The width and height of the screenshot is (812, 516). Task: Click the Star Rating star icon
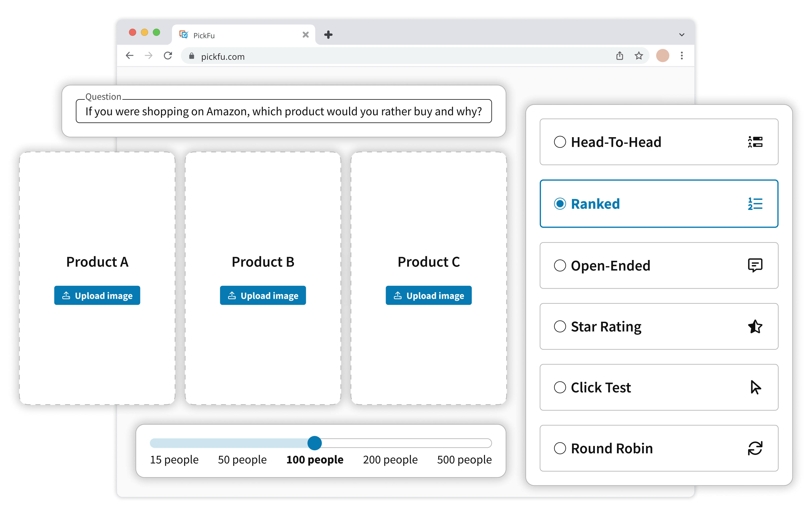(x=755, y=326)
